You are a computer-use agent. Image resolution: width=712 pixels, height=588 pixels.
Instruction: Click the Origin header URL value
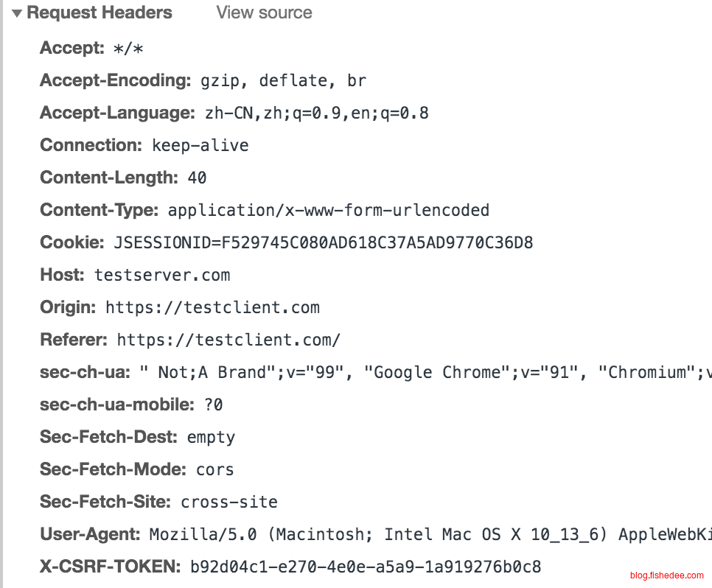(212, 308)
